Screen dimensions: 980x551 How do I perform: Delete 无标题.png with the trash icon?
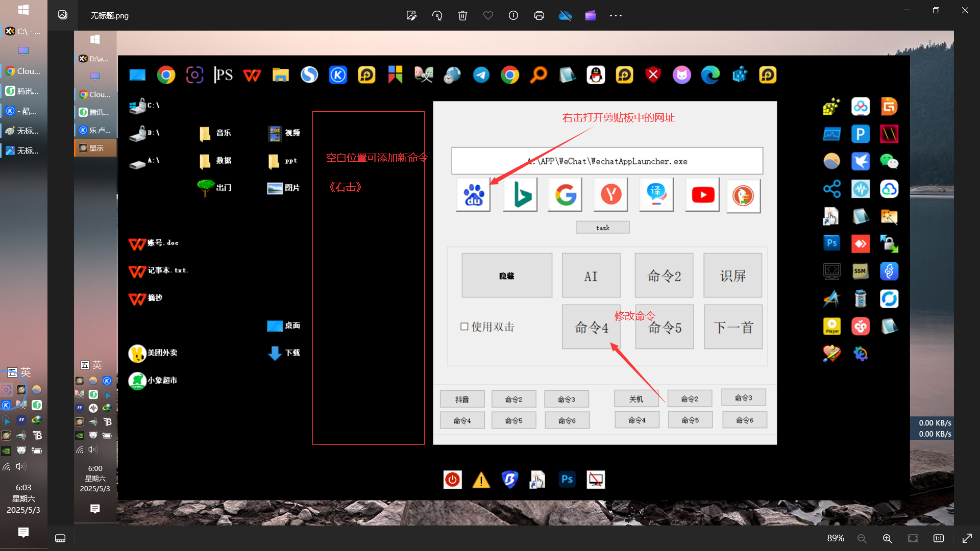coord(462,15)
